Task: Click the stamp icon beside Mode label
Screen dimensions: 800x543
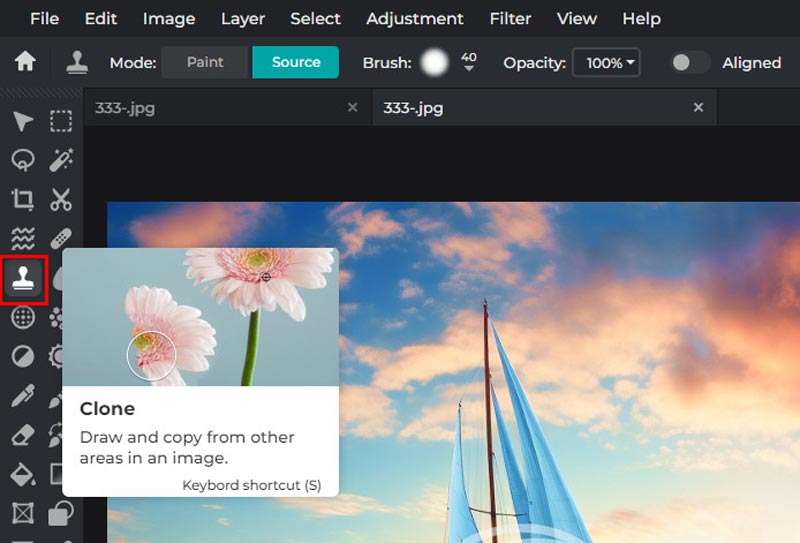Action: coord(77,62)
